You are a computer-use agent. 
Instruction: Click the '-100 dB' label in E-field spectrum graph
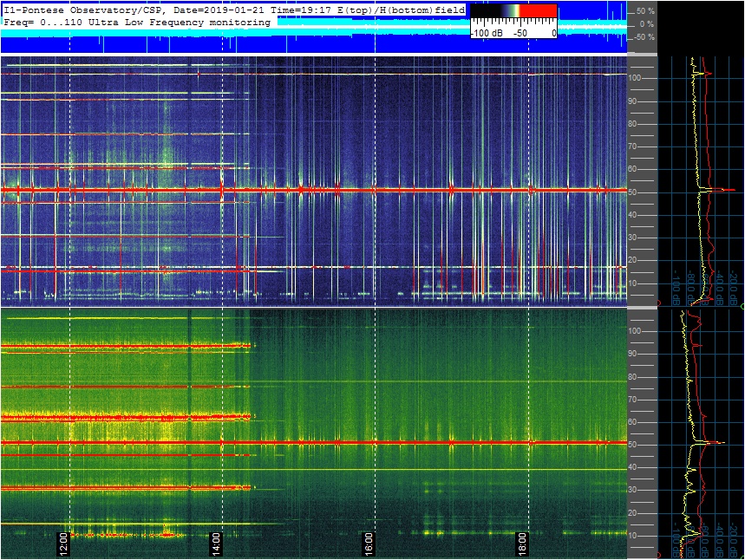pyautogui.click(x=676, y=289)
